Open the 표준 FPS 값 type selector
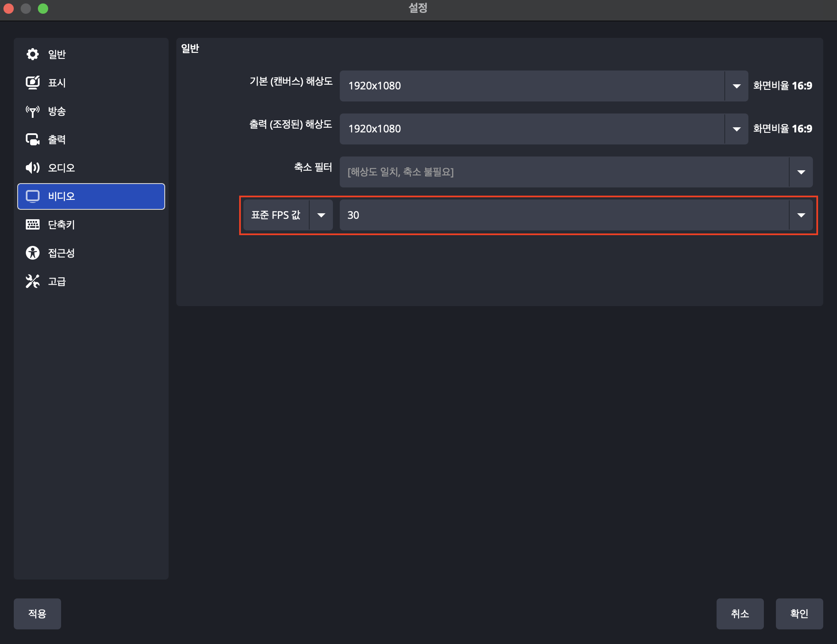This screenshot has height=644, width=837. [288, 215]
